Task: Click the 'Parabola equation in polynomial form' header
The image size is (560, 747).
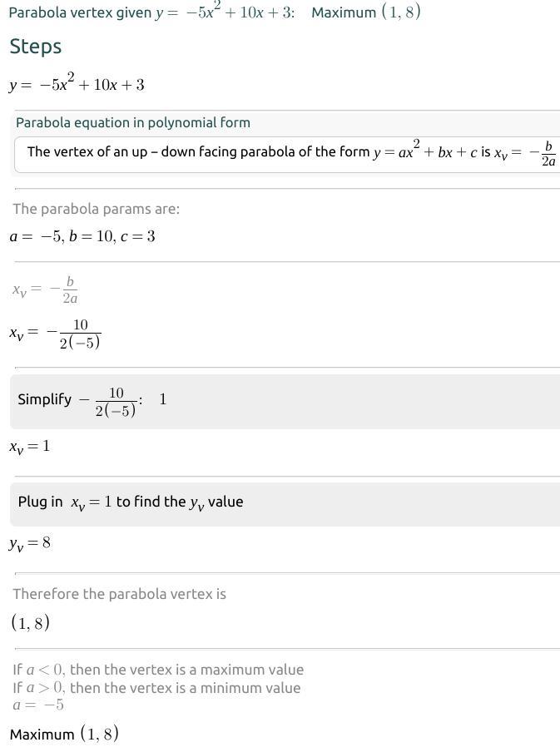Action: [x=133, y=123]
